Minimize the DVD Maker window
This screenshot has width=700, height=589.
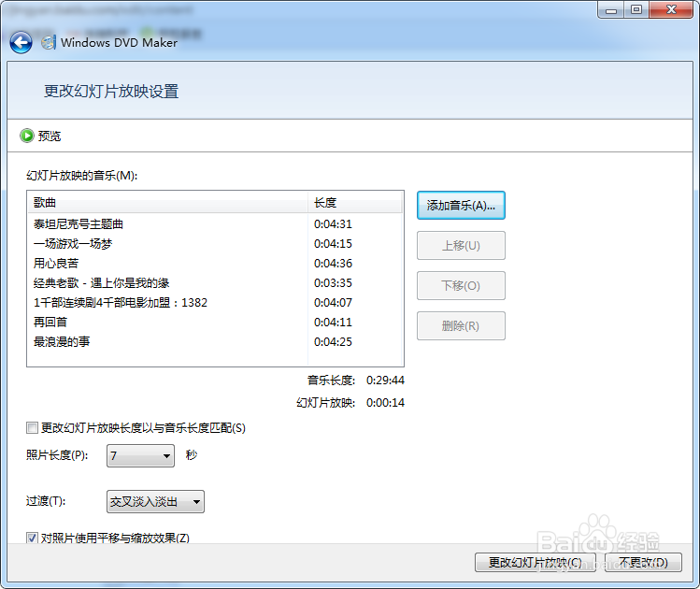click(x=611, y=9)
